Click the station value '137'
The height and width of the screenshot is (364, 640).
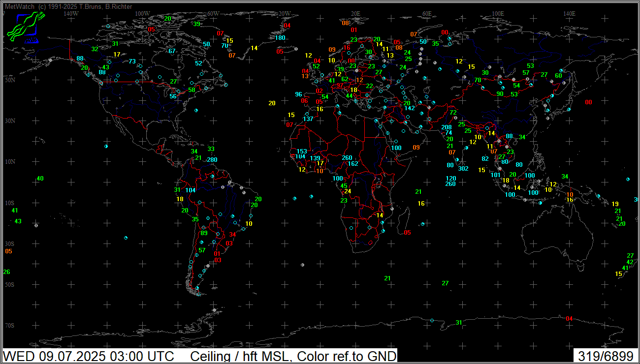[308, 119]
